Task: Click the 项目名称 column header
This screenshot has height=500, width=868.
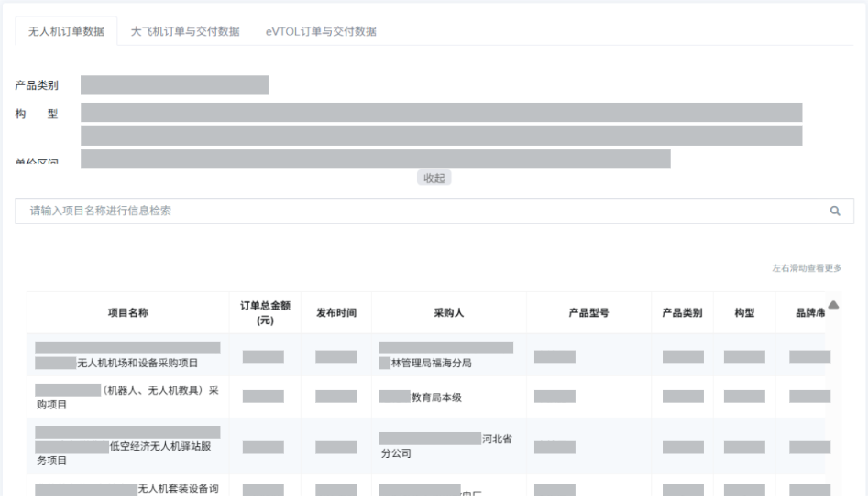Action: coord(127,312)
